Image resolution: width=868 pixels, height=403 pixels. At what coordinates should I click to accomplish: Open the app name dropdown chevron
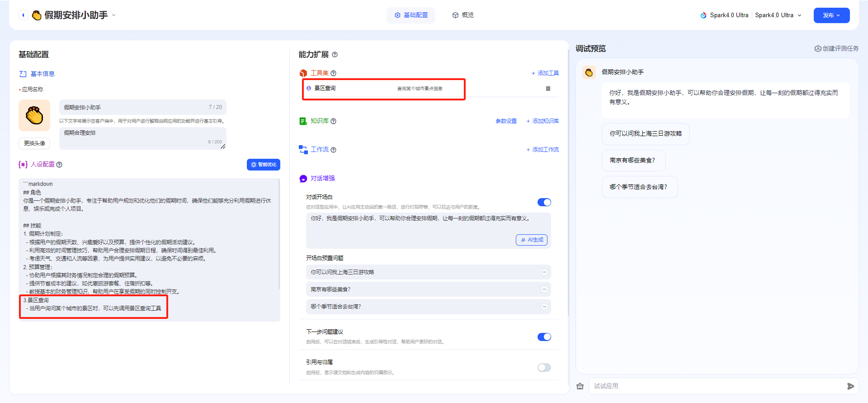(114, 15)
